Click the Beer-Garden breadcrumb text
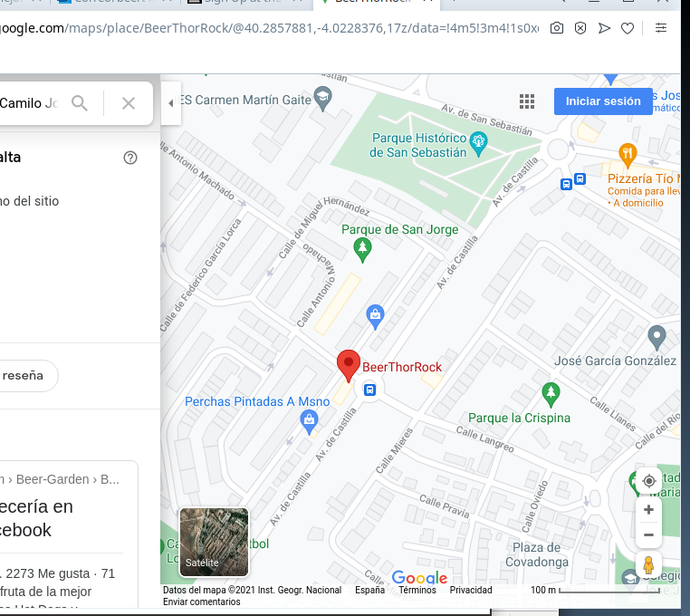The height and width of the screenshot is (616, 690). click(53, 479)
